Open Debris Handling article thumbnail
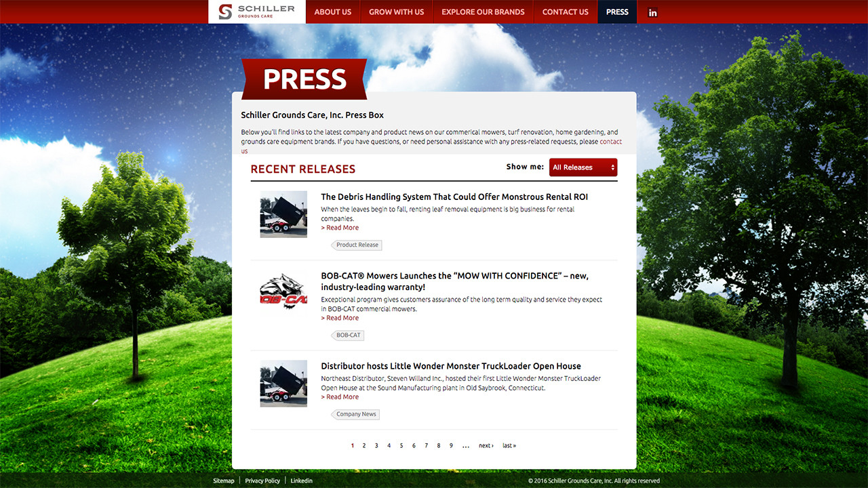 tap(283, 214)
